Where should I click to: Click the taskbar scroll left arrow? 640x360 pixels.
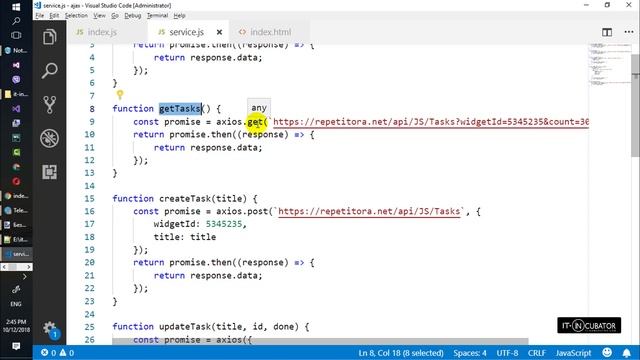(4, 267)
